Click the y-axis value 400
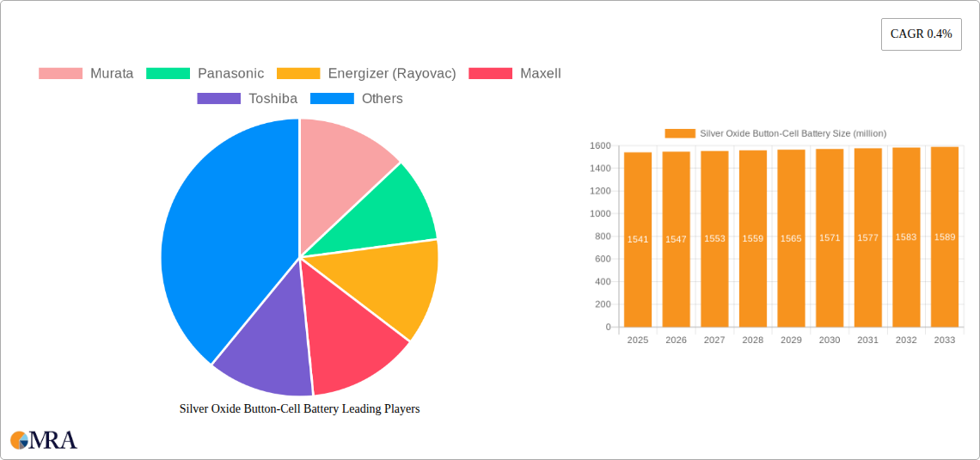Screen dimensions: 980x460 tap(603, 282)
